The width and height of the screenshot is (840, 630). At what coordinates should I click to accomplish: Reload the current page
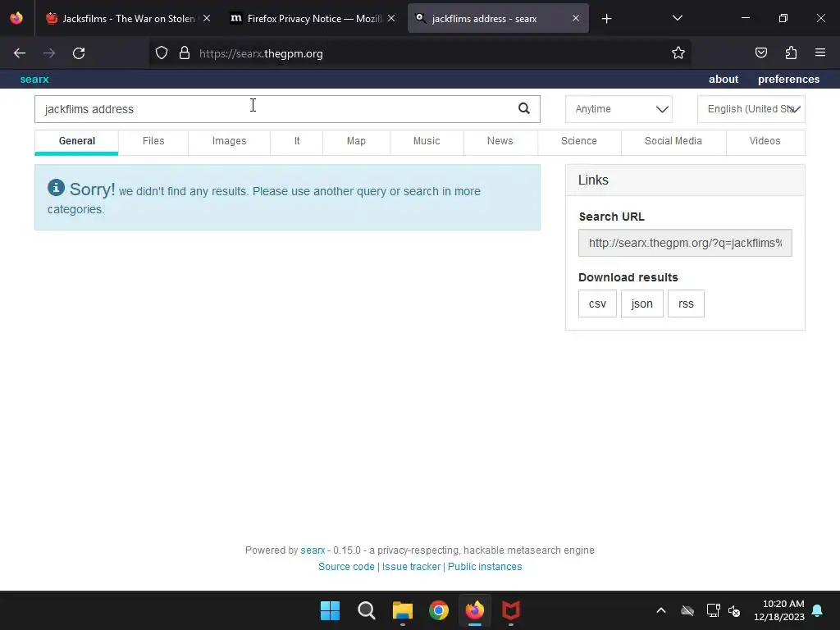click(79, 53)
